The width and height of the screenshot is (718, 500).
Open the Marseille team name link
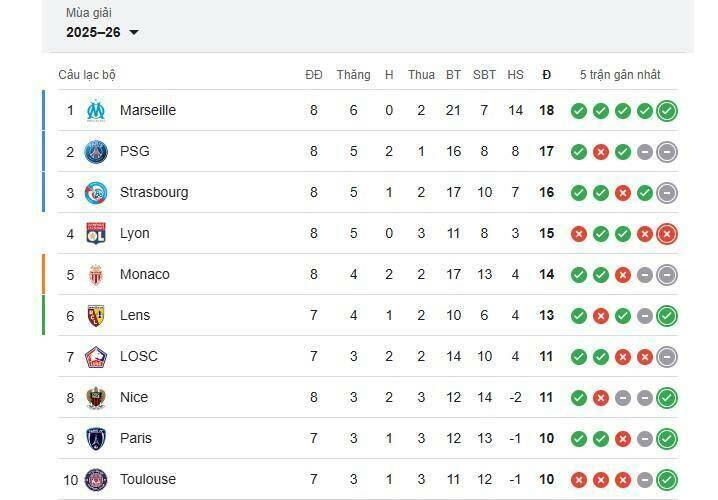click(147, 110)
